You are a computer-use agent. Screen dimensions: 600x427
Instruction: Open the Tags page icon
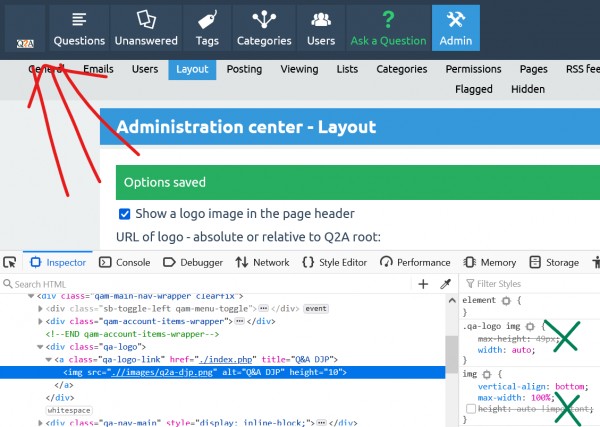pyautogui.click(x=207, y=19)
